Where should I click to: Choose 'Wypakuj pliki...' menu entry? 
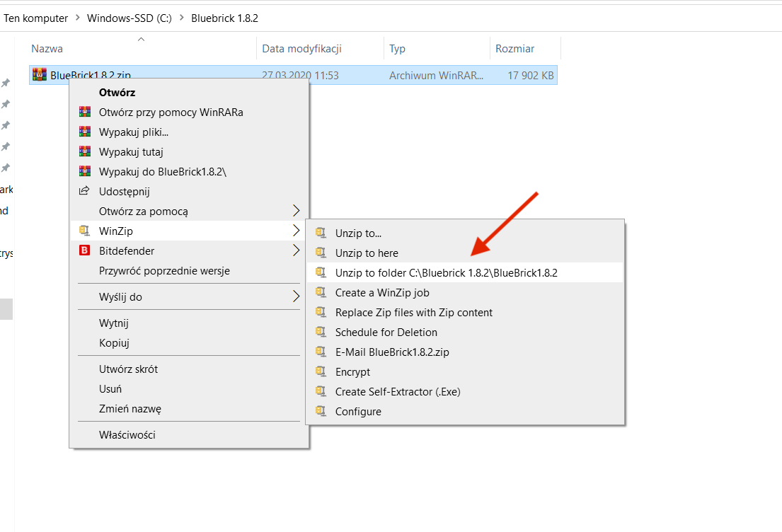189,132
